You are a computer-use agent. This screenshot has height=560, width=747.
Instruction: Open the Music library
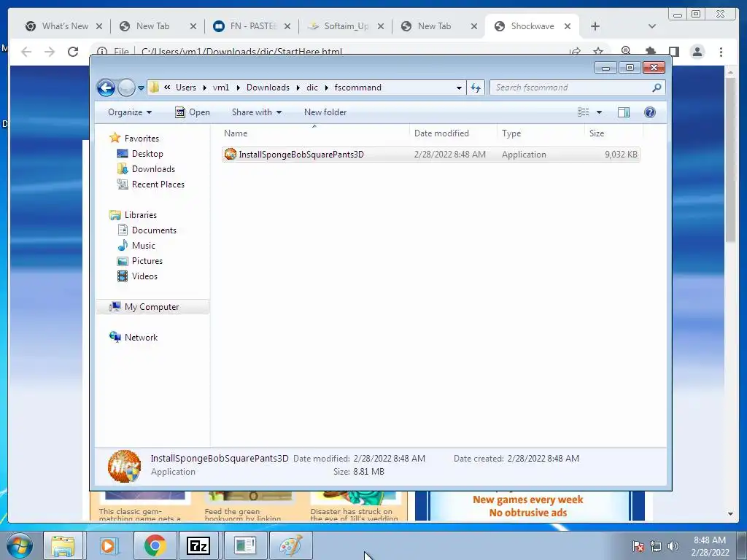(x=144, y=246)
